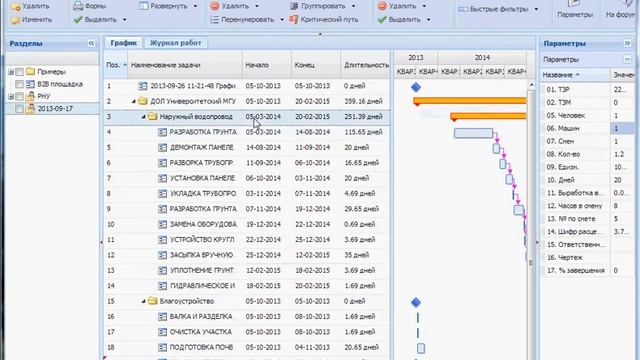This screenshot has width=640, height=360.
Task: Open the Параметры toolbar button
Action: coord(575,10)
